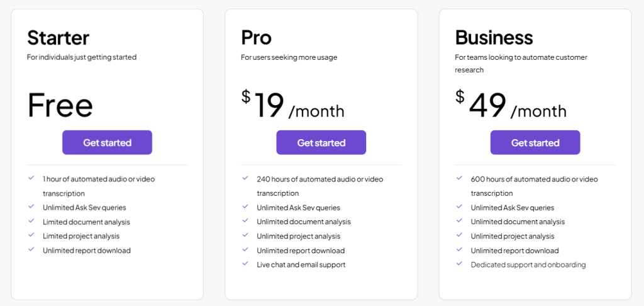
Task: Select the Starter plan heading
Action: (58, 38)
